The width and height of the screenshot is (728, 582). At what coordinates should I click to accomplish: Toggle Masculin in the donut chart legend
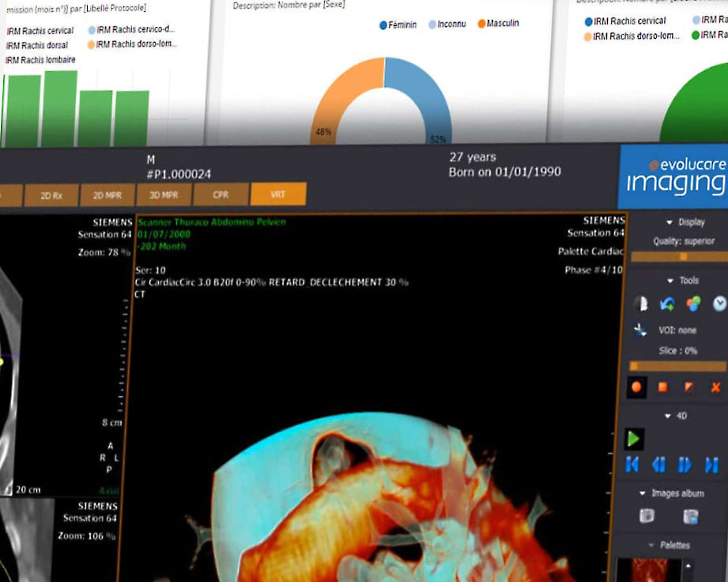coord(498,23)
